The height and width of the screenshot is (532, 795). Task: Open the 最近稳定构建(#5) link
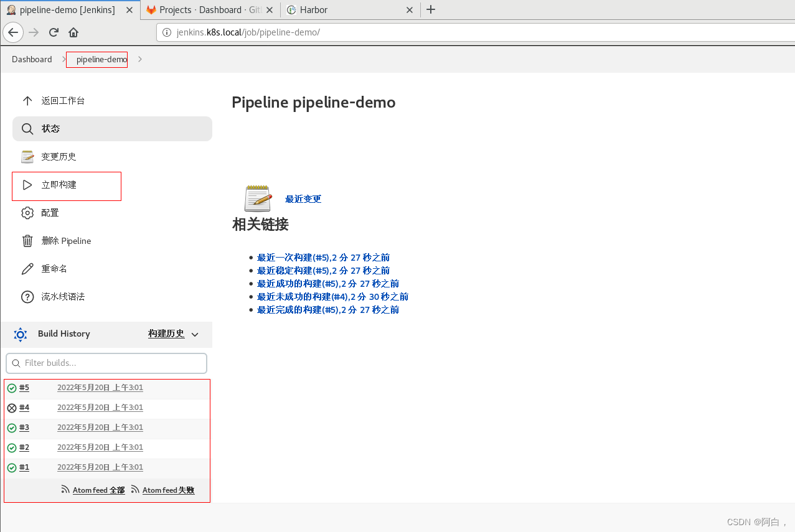[x=323, y=271]
